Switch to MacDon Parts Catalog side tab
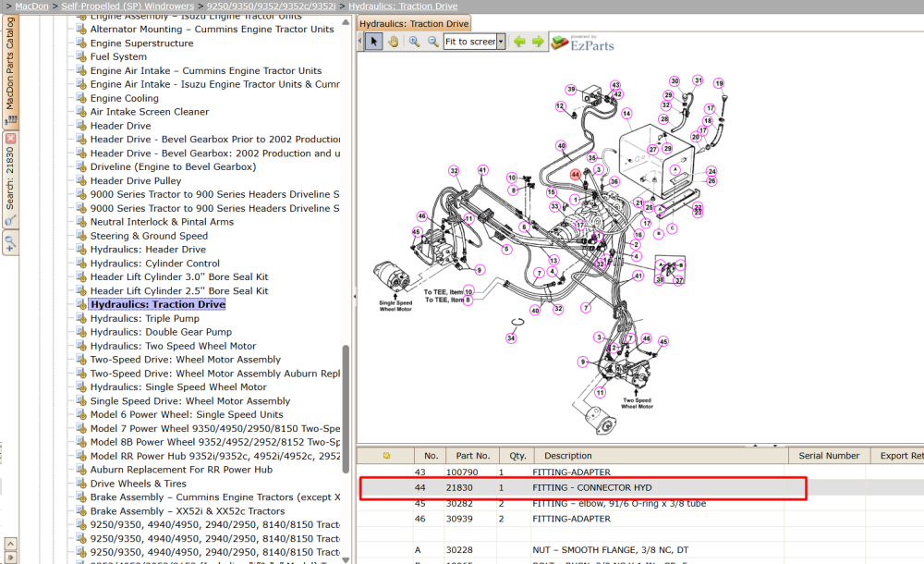 [10, 64]
